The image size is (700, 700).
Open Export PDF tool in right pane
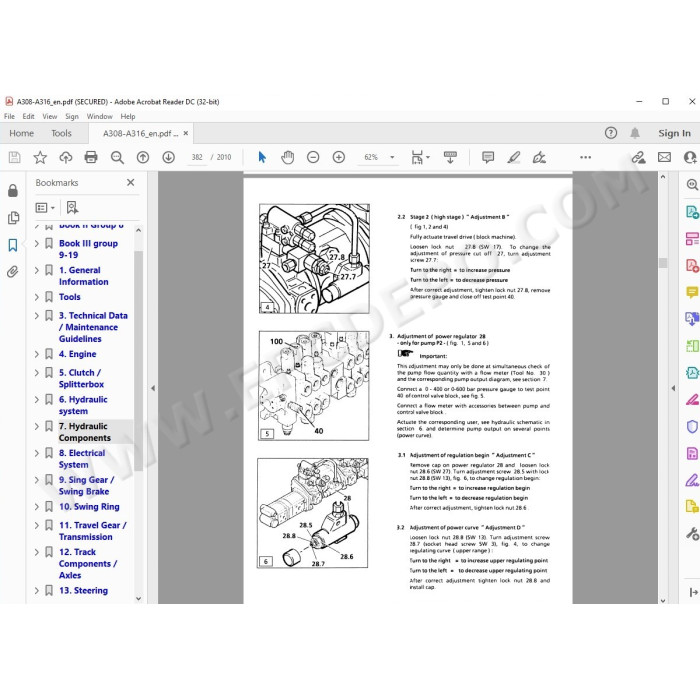click(692, 212)
